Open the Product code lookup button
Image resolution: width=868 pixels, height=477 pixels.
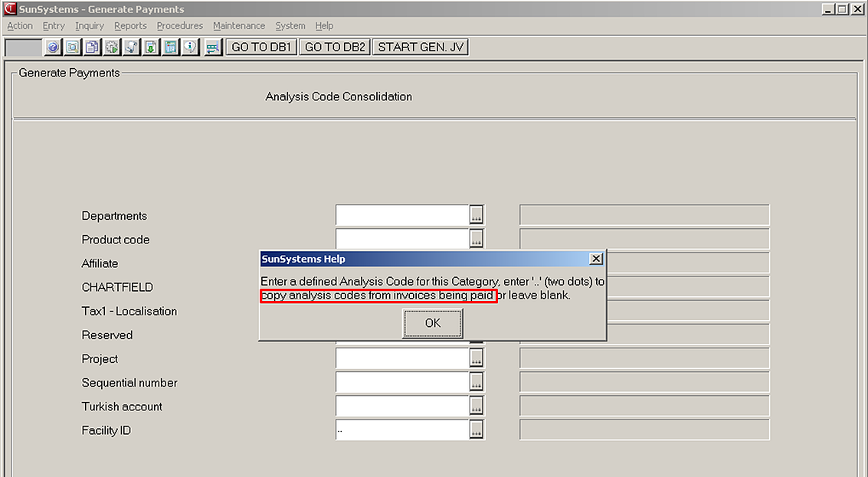click(476, 239)
